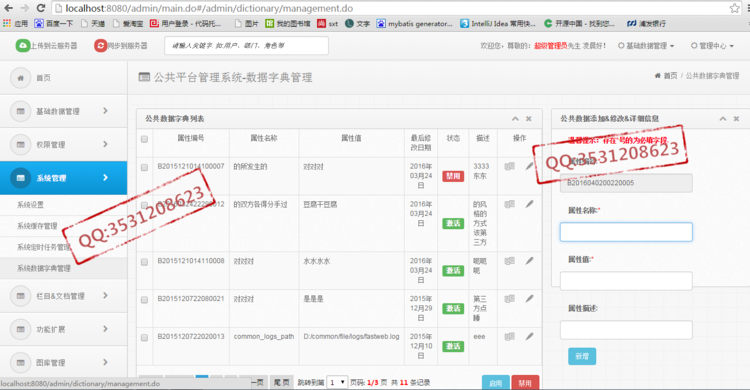Expand the 权限管理 sidebar chevron

click(105, 145)
